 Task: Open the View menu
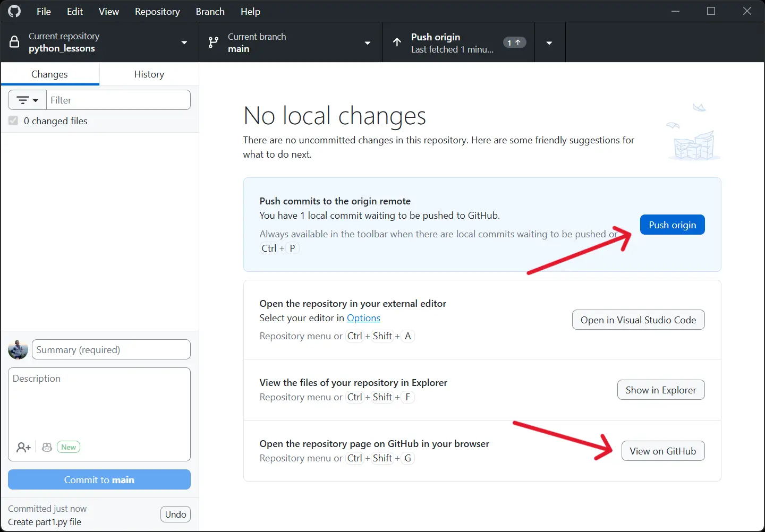(x=109, y=11)
